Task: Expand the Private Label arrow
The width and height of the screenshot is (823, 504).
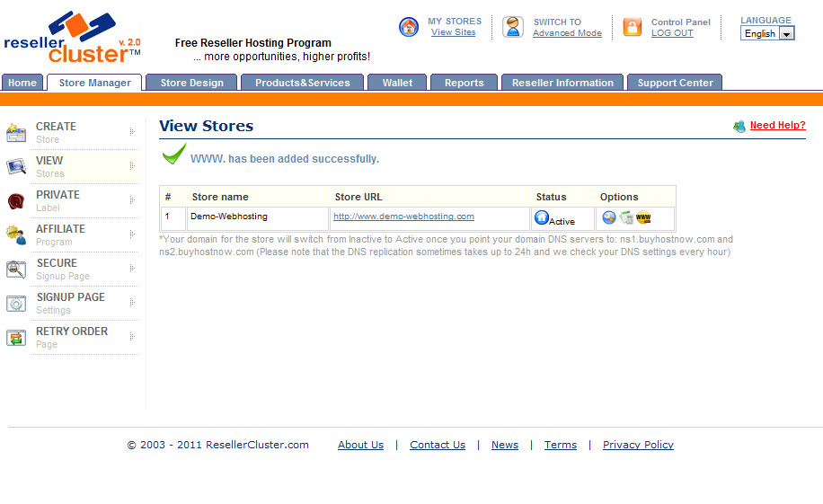Action: pyautogui.click(x=132, y=200)
